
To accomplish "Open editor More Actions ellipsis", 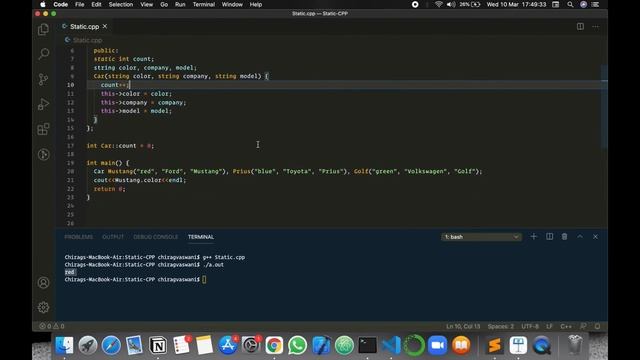I will coord(596,27).
